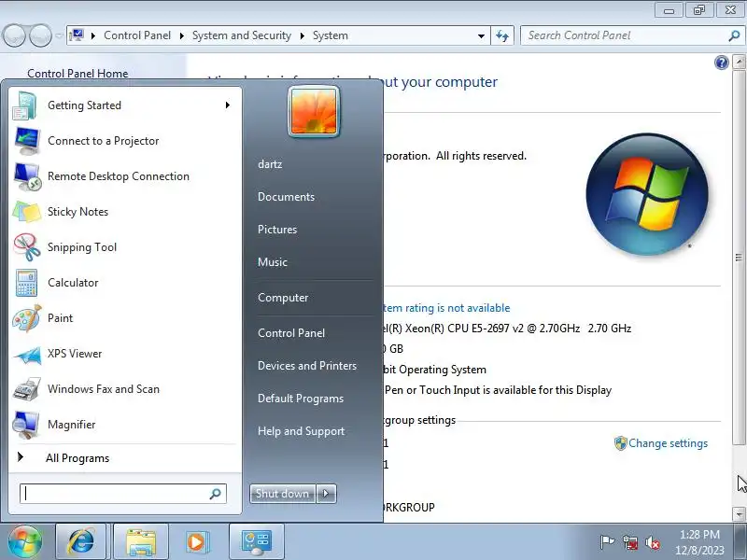Open Windows Explorer from taskbar

(x=141, y=541)
